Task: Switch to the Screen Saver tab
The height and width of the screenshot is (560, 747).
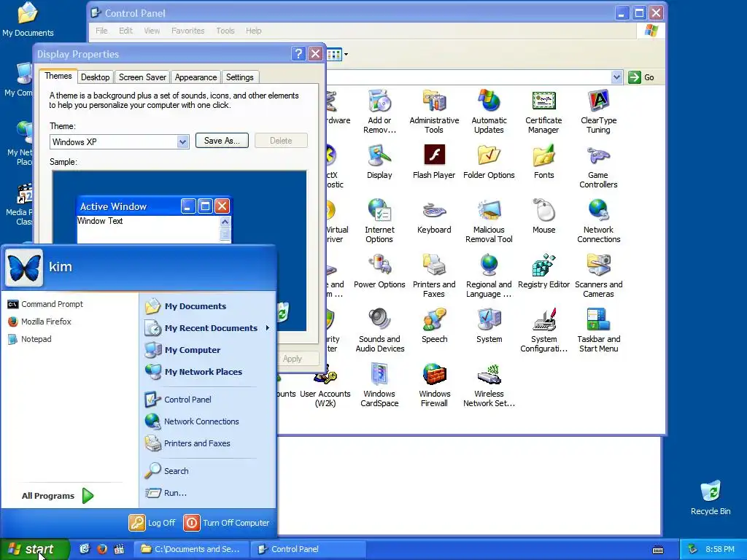Action: 142,77
